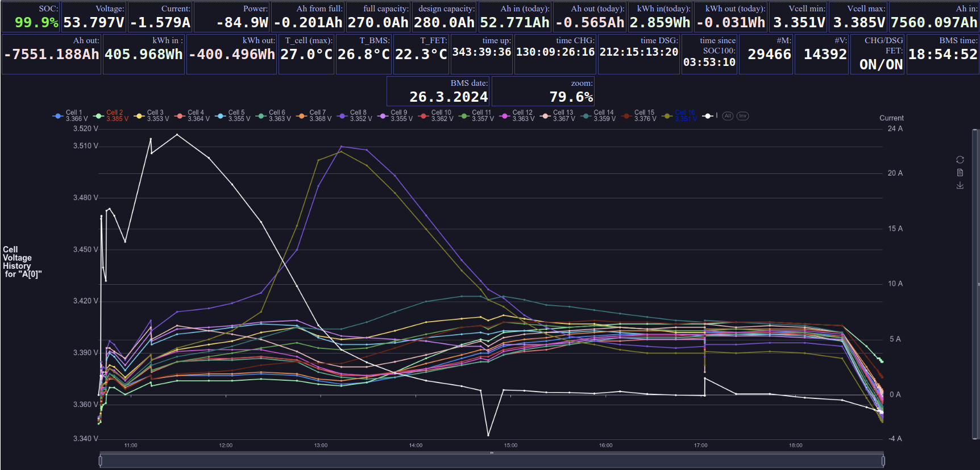Click the horizontal zoom slider's right handle
The width and height of the screenshot is (980, 470).
[x=883, y=460]
